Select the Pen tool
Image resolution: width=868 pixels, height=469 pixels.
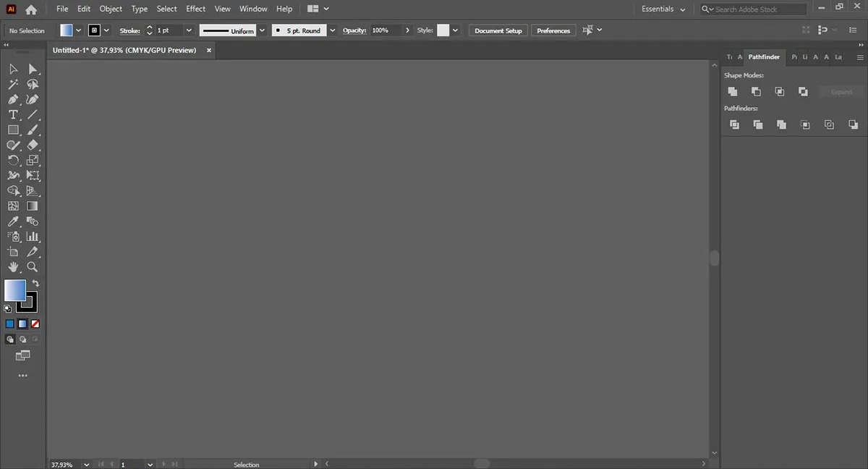click(x=13, y=99)
